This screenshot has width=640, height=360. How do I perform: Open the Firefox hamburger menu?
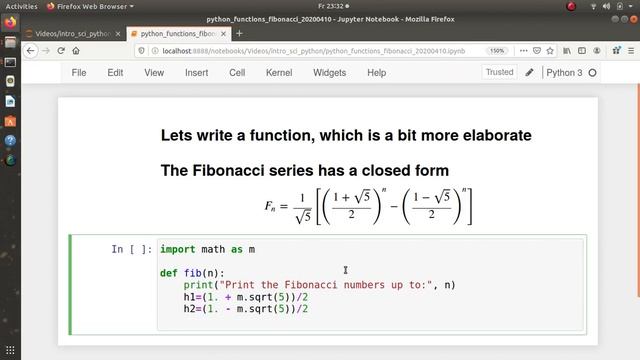631,51
